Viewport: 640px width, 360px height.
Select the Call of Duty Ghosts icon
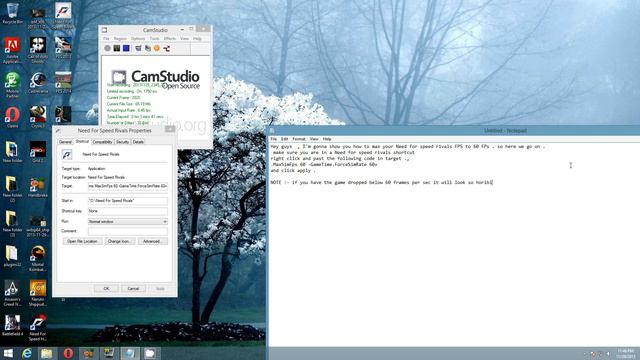coord(38,51)
